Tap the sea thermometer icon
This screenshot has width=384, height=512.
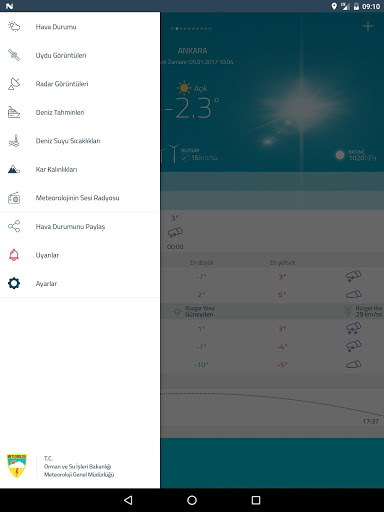pos(14,141)
